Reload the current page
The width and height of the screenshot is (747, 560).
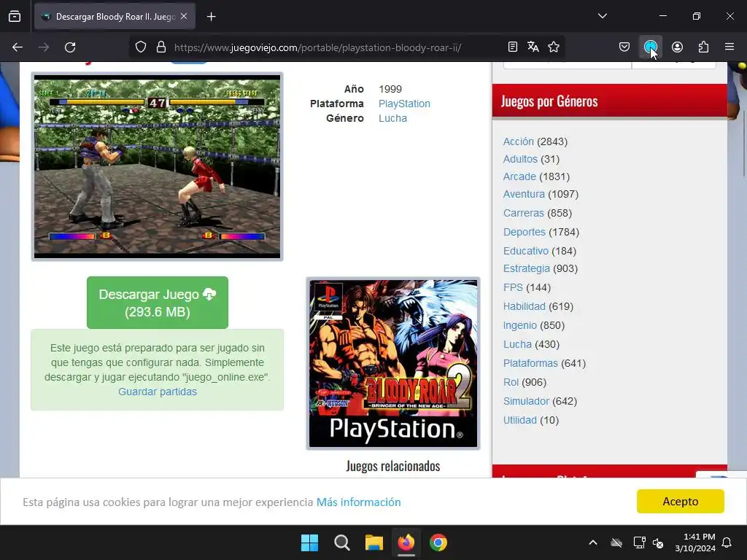pyautogui.click(x=70, y=47)
